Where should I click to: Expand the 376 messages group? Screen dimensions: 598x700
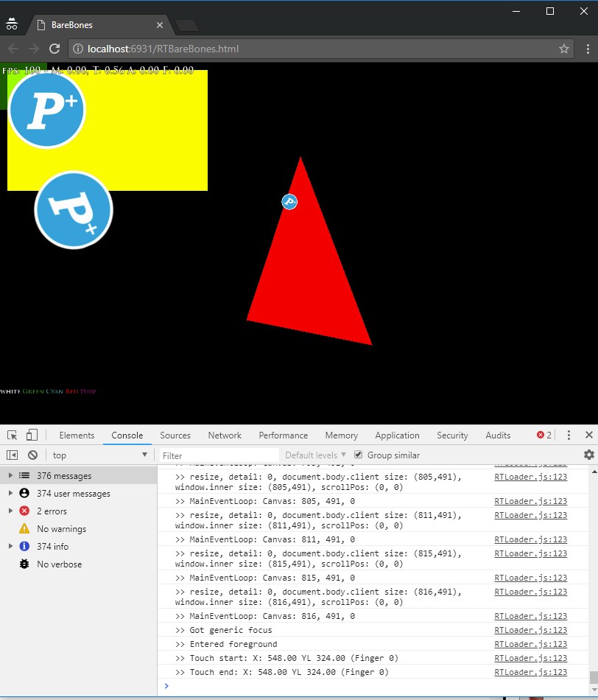click(10, 476)
